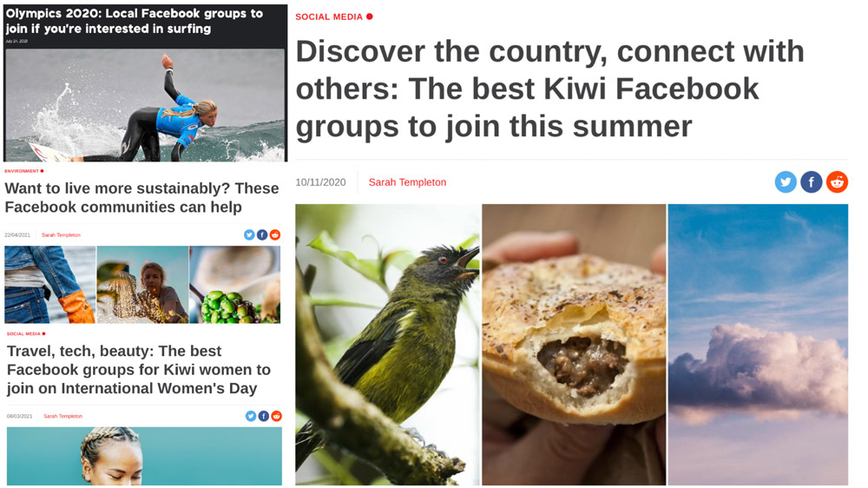Open 'Travel, tech, beauty' Kiwi women article

[138, 369]
